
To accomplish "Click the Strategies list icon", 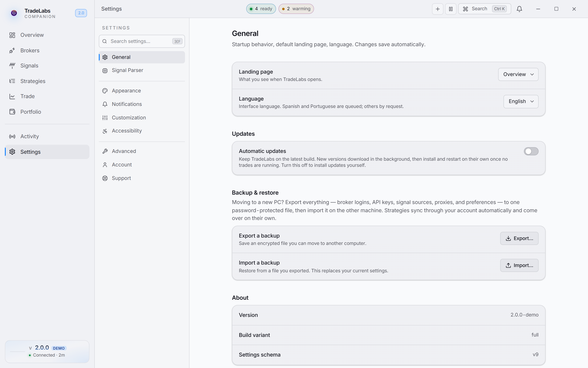I will [12, 81].
